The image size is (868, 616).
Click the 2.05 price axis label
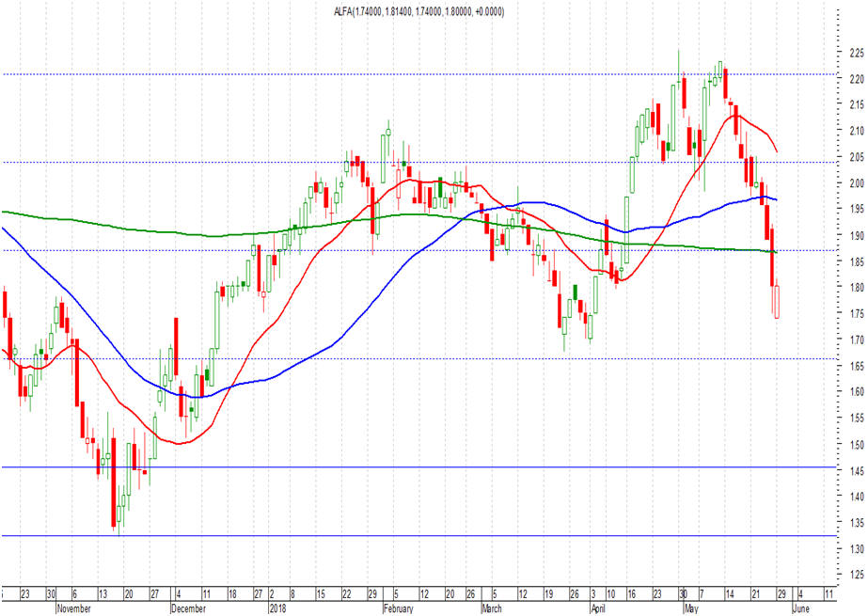pyautogui.click(x=857, y=157)
